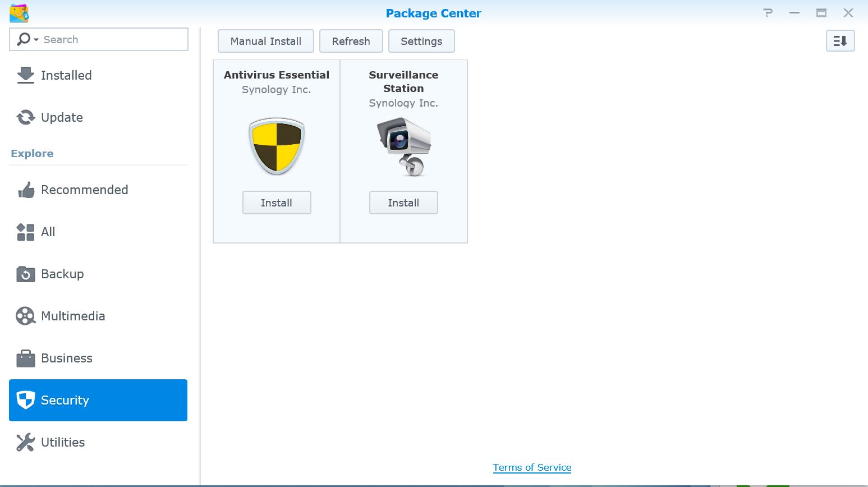
Task: Open Surveillance Station camera thumbnail
Action: (x=404, y=146)
